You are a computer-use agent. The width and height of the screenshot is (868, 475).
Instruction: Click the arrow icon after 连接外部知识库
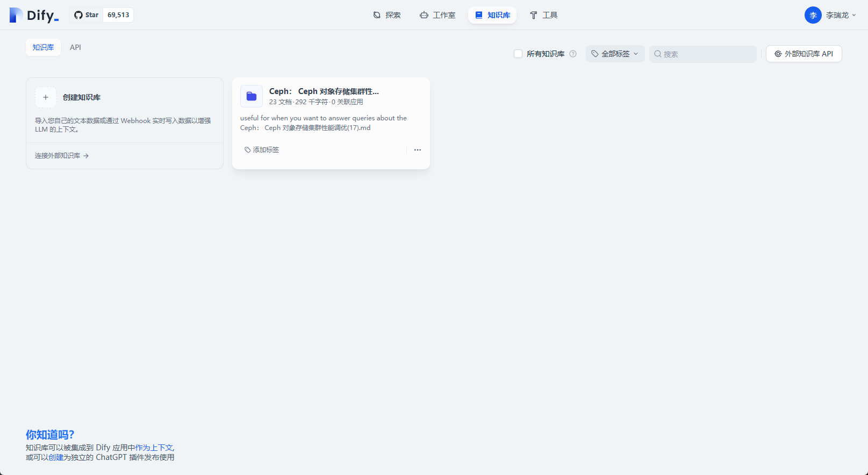pyautogui.click(x=86, y=156)
